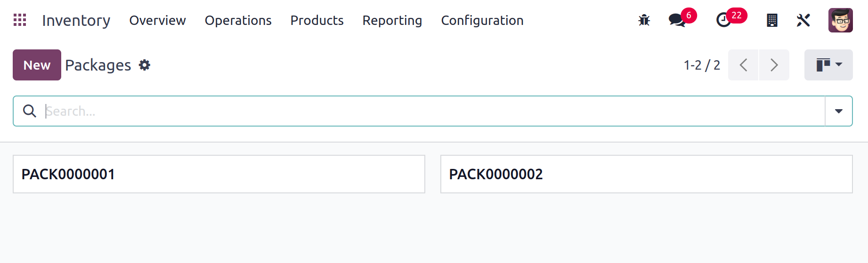This screenshot has height=263, width=868.
Task: Open the apps grid home menu
Action: pos(20,20)
